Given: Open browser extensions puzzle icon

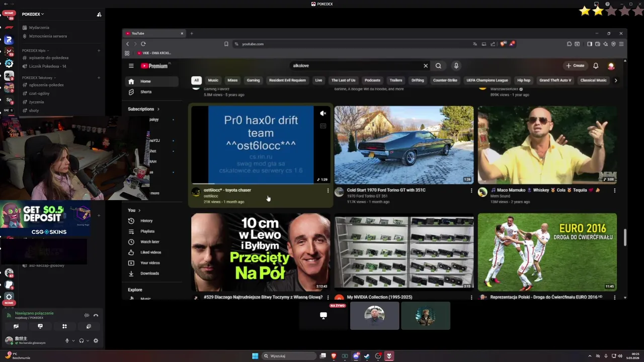Looking at the screenshot, I should click(x=569, y=44).
